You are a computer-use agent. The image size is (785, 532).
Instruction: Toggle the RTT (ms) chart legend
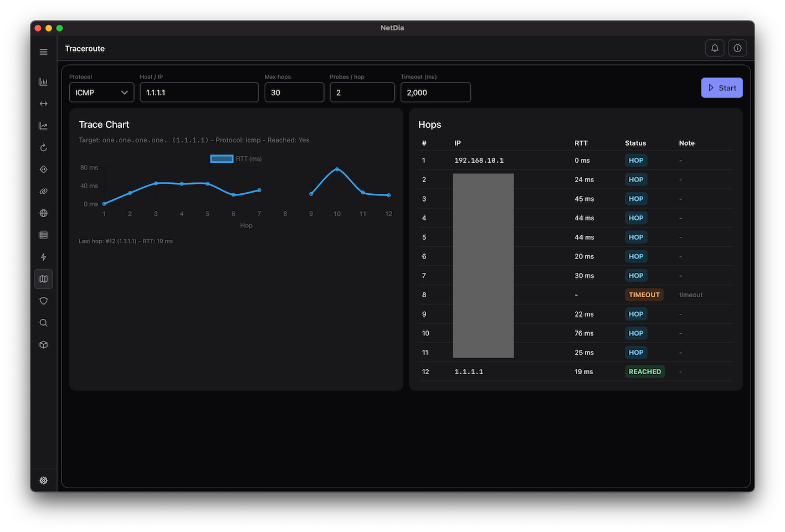coord(236,159)
